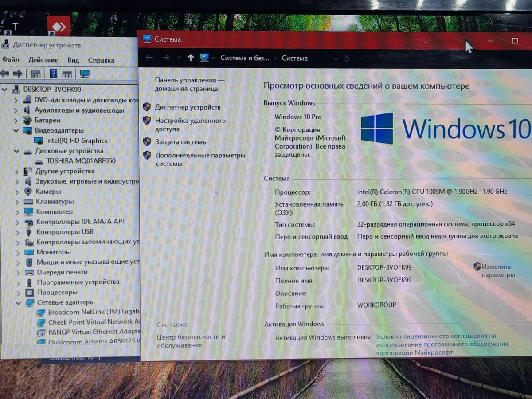532x399 pixels.
Task: Open Диспетчер устройств link in System sidebar
Action: pyautogui.click(x=188, y=107)
